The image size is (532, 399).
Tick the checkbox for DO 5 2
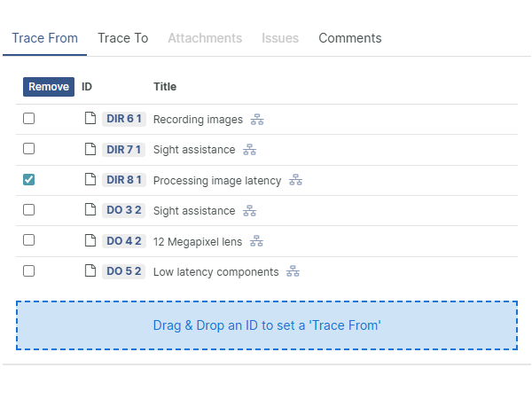[29, 271]
